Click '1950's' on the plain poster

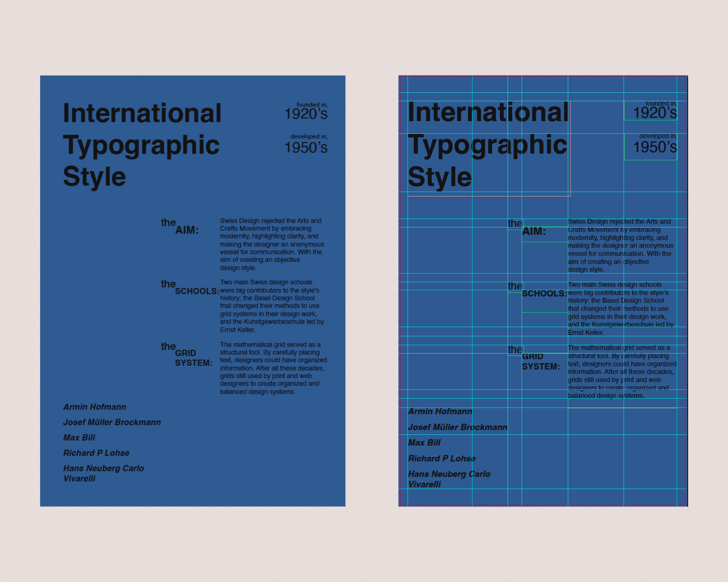306,148
